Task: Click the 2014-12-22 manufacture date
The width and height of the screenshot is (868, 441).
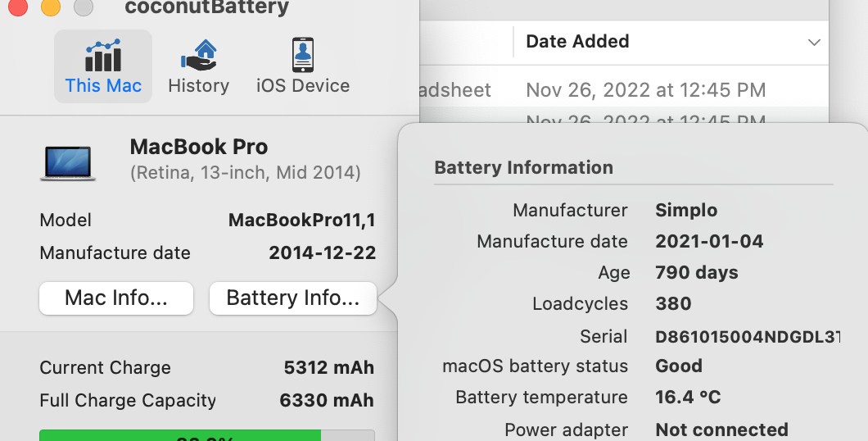Action: coord(322,253)
